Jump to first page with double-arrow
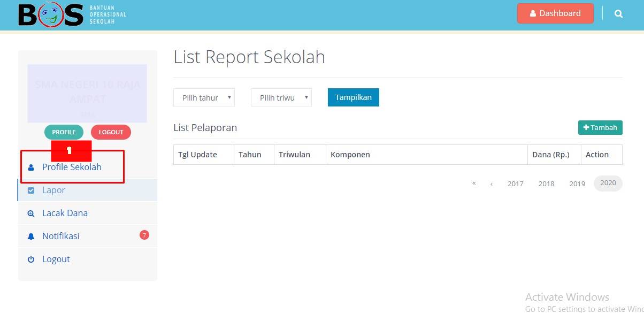The image size is (644, 313). click(x=474, y=184)
